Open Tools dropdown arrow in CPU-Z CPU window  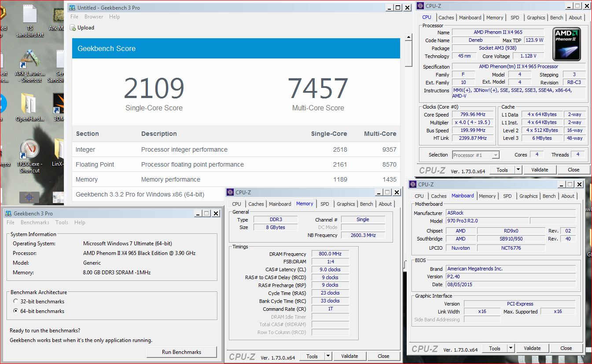(518, 170)
